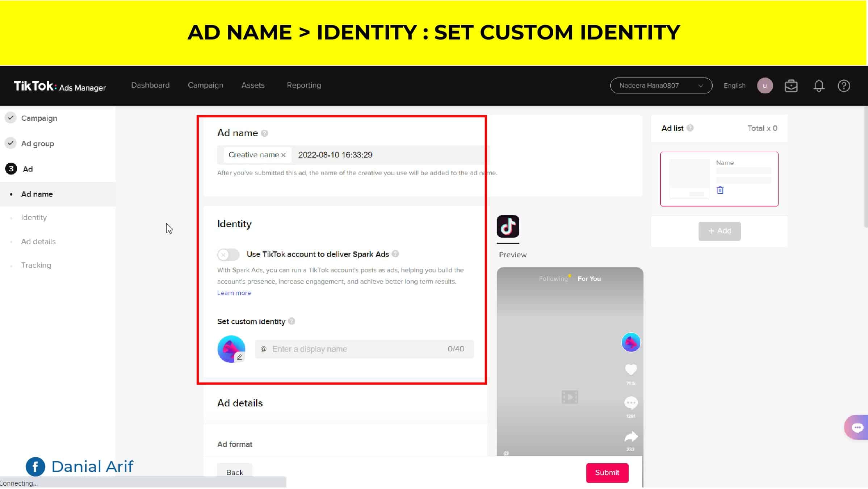Image resolution: width=868 pixels, height=489 pixels.
Task: Open the Spark Ads Learn more link
Action: [x=234, y=293]
